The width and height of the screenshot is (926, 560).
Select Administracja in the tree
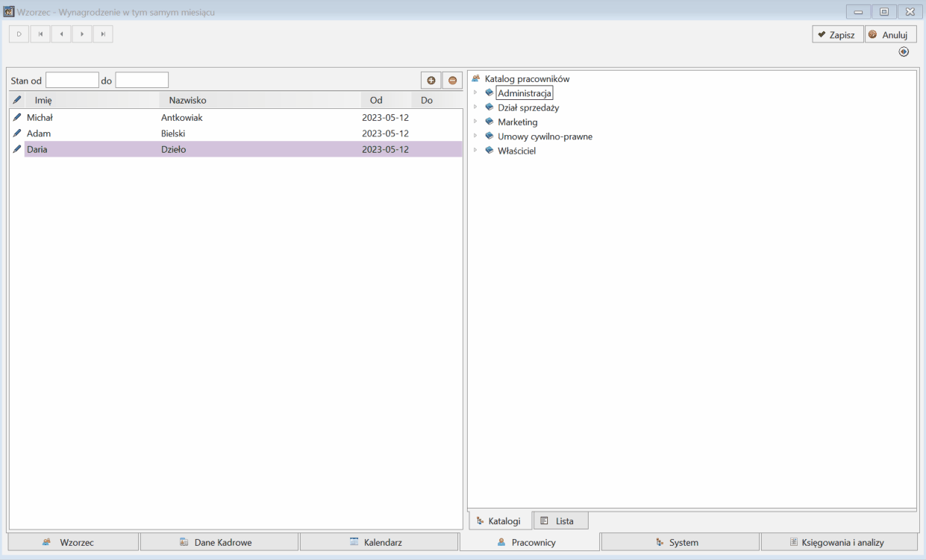(x=525, y=93)
